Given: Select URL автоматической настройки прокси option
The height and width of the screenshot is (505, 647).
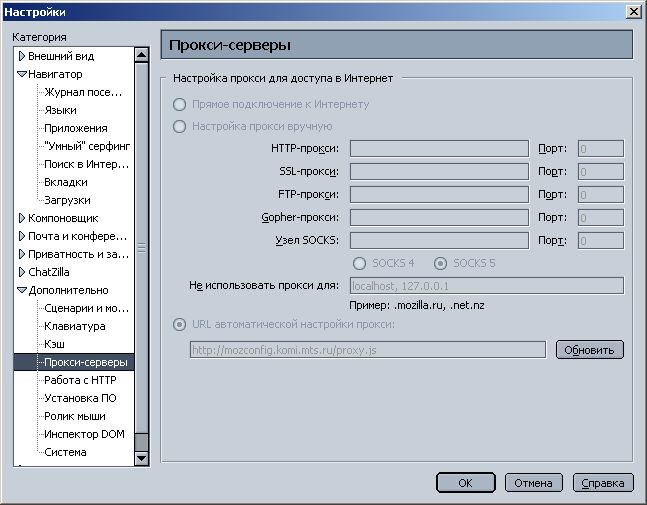Looking at the screenshot, I should [180, 324].
